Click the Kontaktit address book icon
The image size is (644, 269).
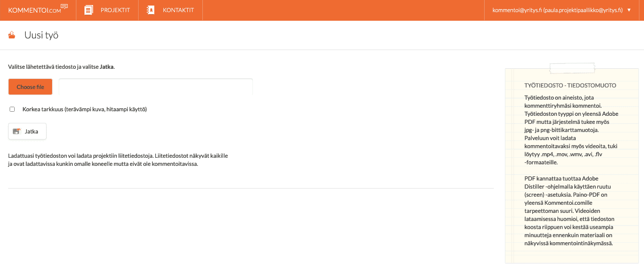tap(150, 10)
